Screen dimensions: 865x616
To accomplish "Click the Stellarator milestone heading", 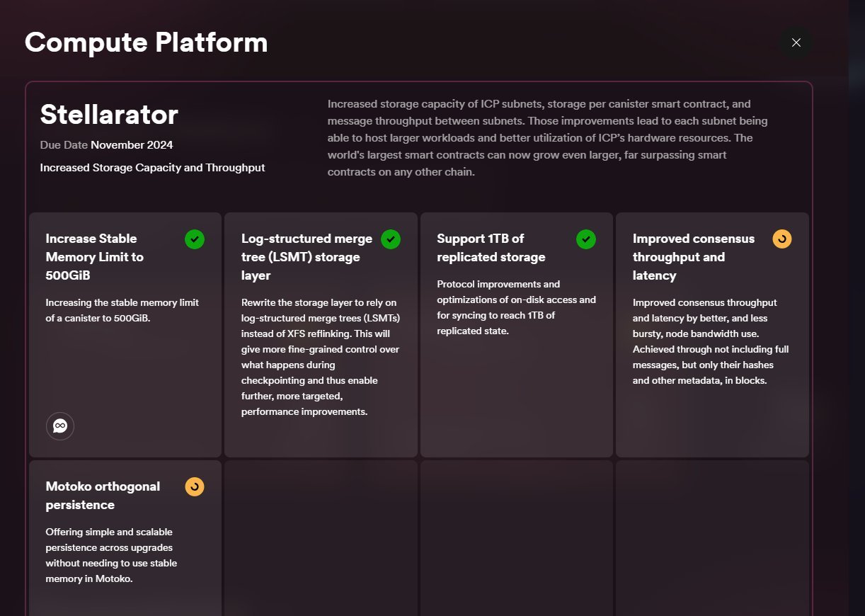I will click(109, 115).
